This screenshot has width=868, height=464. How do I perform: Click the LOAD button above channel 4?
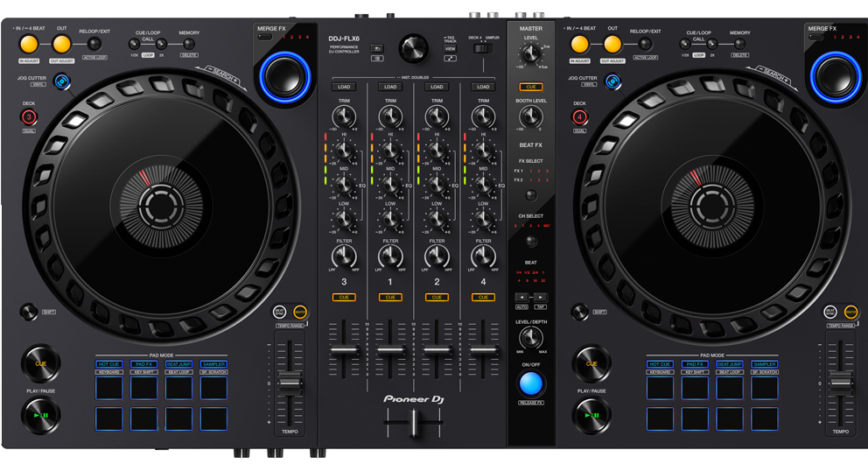483,87
